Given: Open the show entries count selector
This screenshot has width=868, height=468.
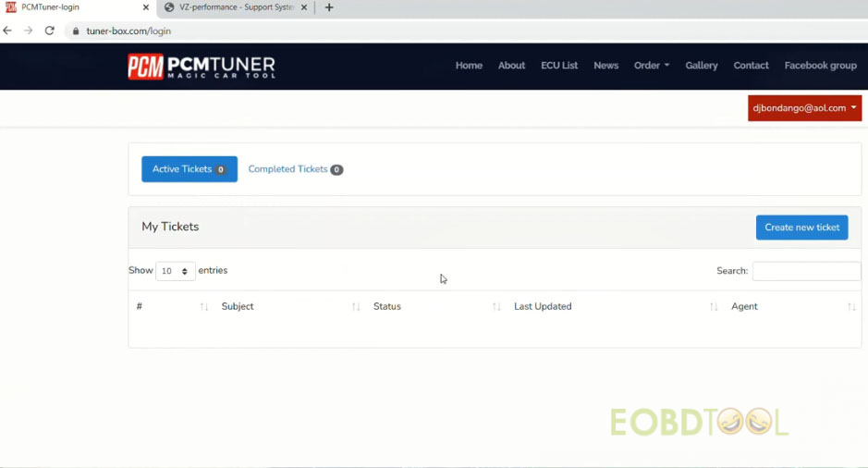Looking at the screenshot, I should tap(175, 271).
